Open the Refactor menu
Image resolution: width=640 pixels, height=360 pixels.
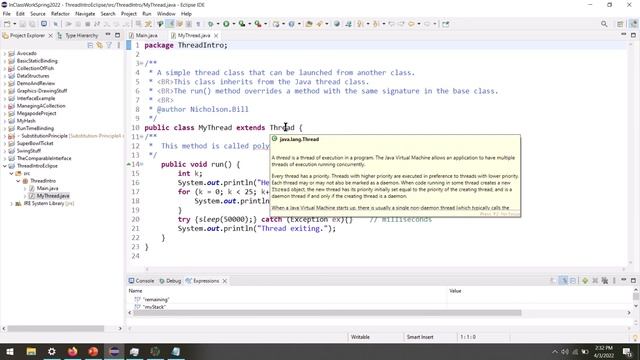pos(60,13)
